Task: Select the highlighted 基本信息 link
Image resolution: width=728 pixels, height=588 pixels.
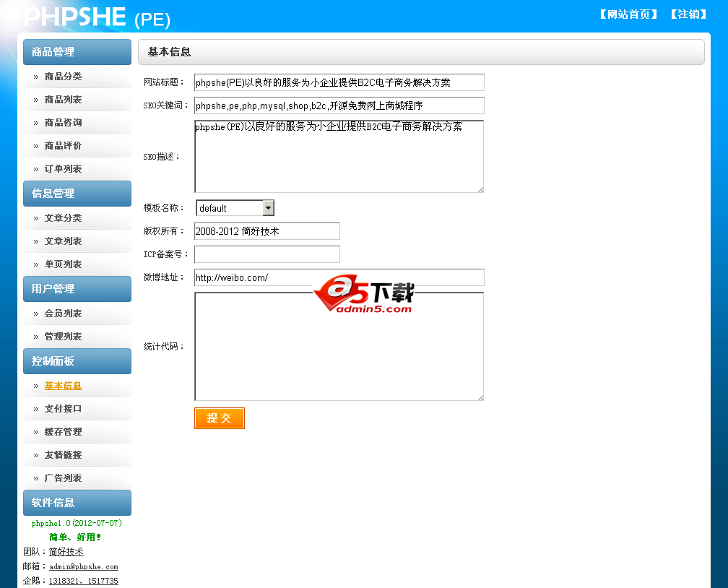Action: point(63,386)
